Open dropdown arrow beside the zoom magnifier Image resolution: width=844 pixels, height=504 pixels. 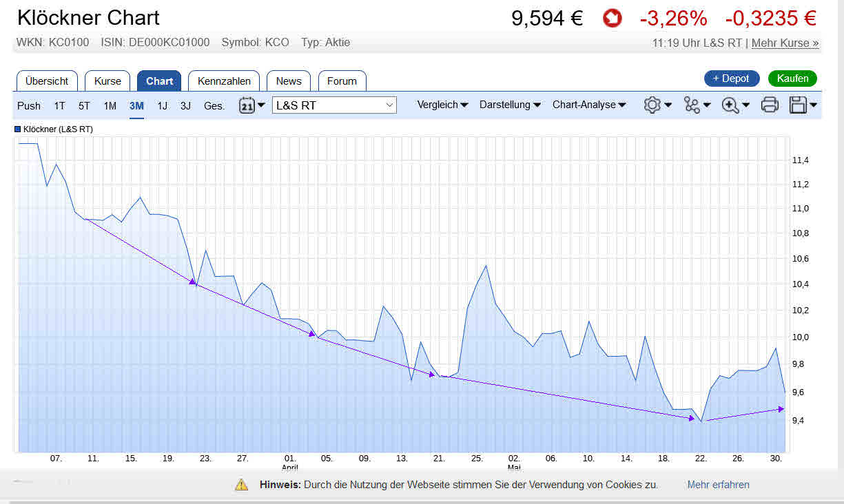click(x=745, y=105)
